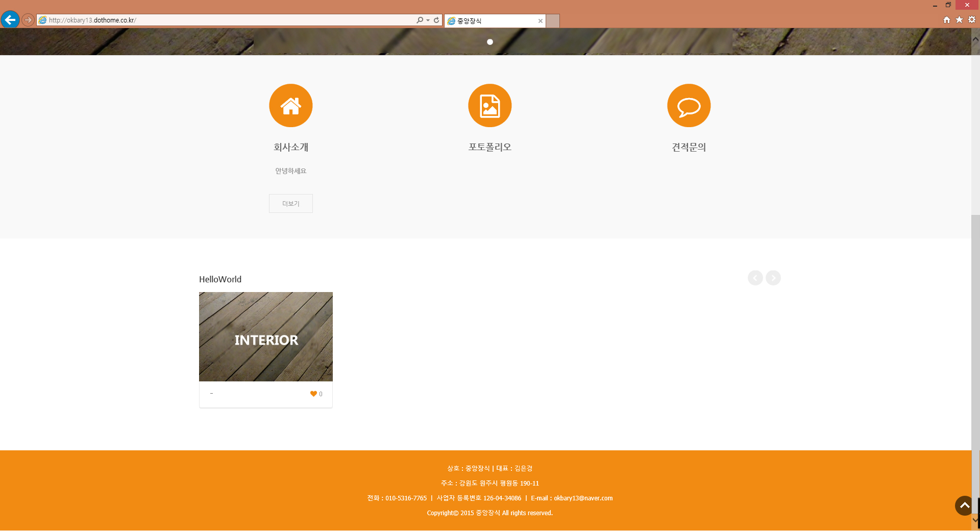This screenshot has width=980, height=531.
Task: Open the INTERIOR thumbnail image
Action: pyautogui.click(x=266, y=336)
